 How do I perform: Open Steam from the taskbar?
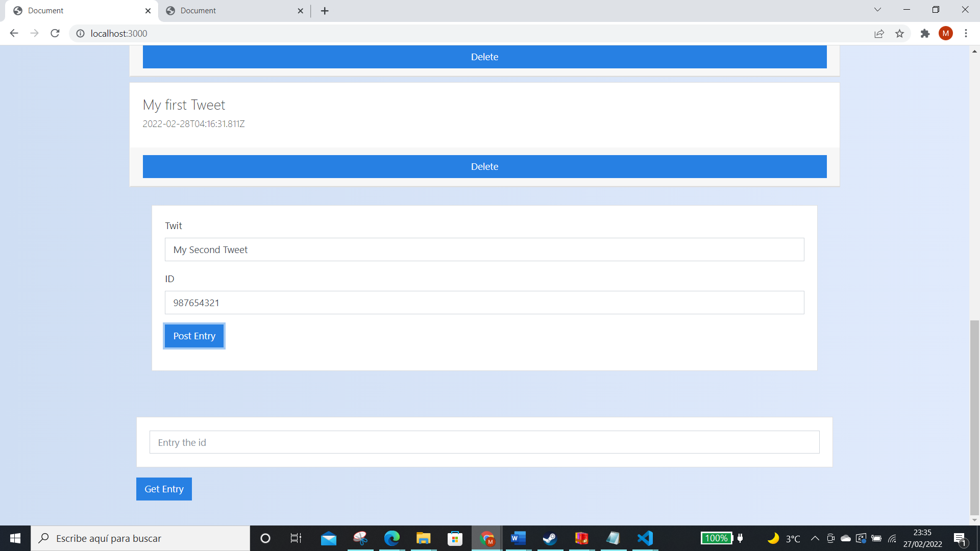tap(550, 538)
